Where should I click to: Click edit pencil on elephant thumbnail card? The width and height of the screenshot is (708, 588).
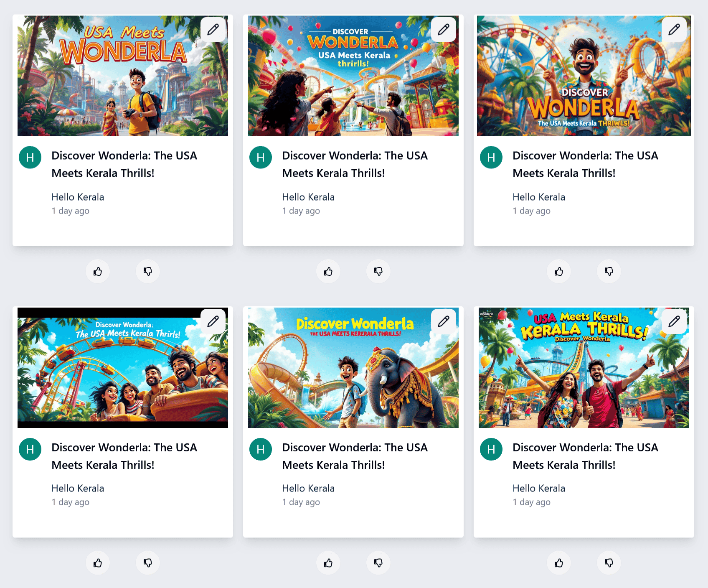point(444,321)
